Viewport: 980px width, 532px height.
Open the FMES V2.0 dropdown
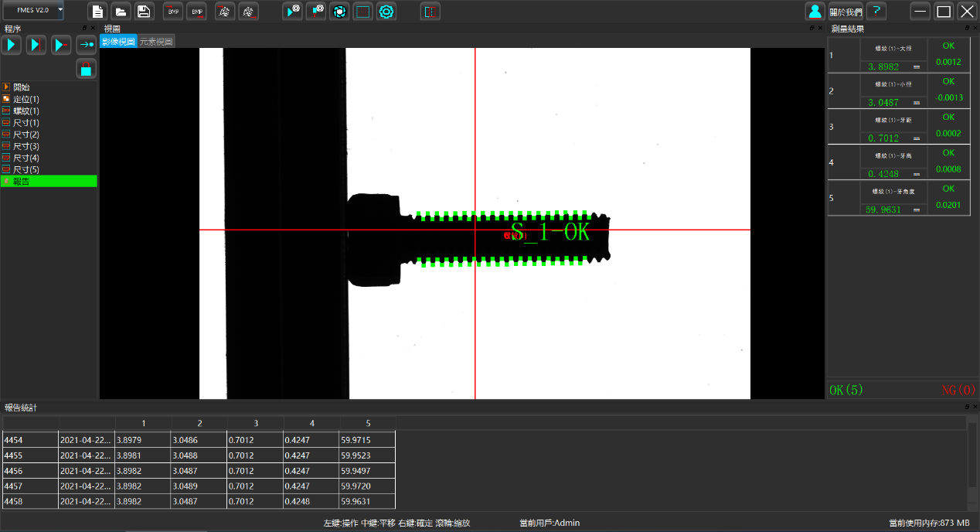tap(60, 10)
